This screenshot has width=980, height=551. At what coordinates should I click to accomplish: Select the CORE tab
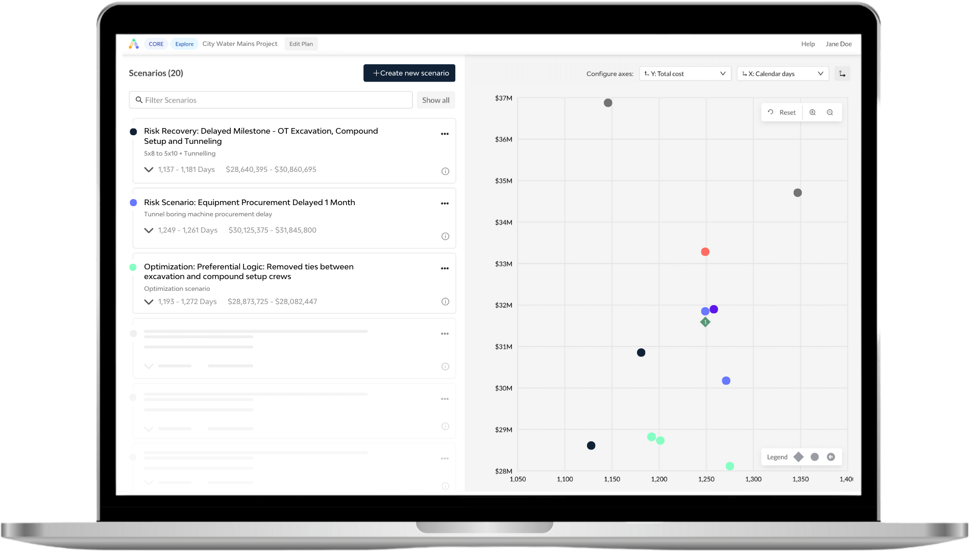156,44
